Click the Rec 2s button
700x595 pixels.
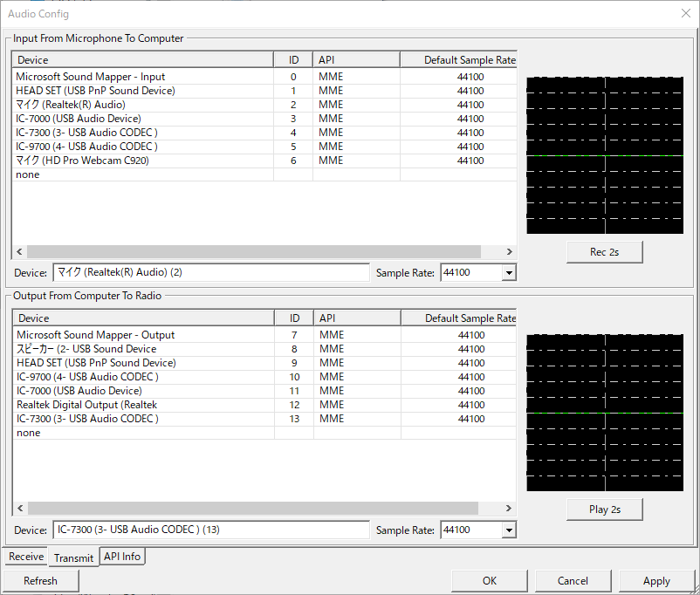coord(605,252)
